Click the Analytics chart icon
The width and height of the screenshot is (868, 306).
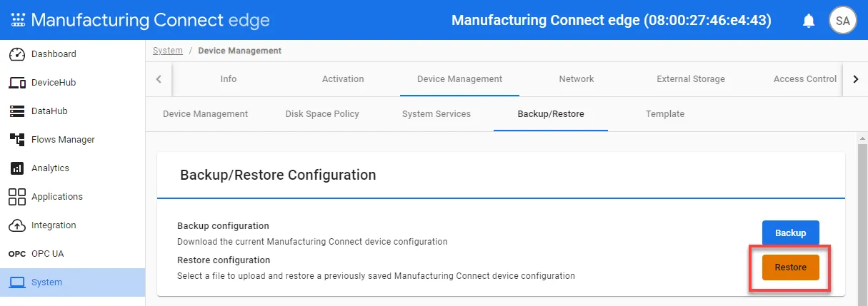pyautogui.click(x=17, y=168)
